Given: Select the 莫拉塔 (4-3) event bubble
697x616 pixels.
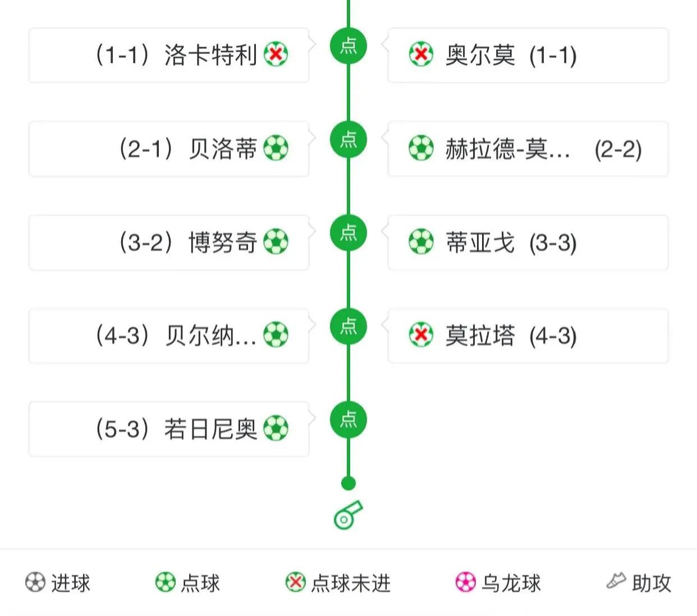Looking at the screenshot, I should (x=528, y=335).
